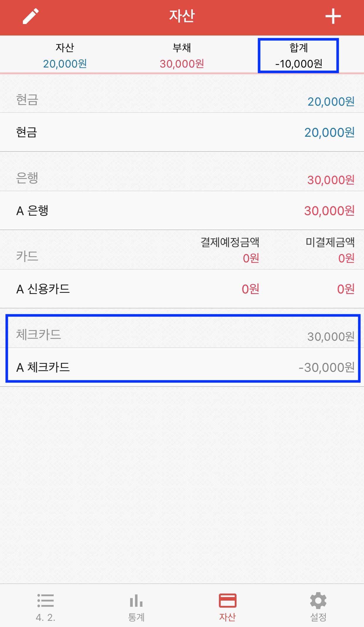The height and width of the screenshot is (627, 364).
Task: Add a new asset with plus icon
Action: [333, 16]
